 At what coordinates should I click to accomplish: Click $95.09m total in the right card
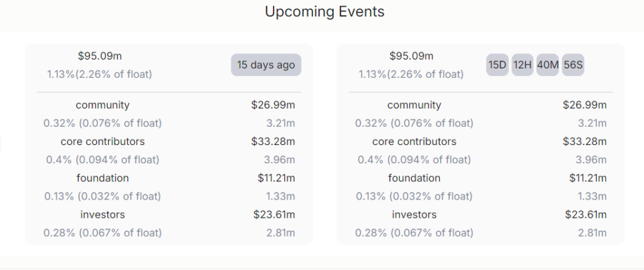pos(411,57)
